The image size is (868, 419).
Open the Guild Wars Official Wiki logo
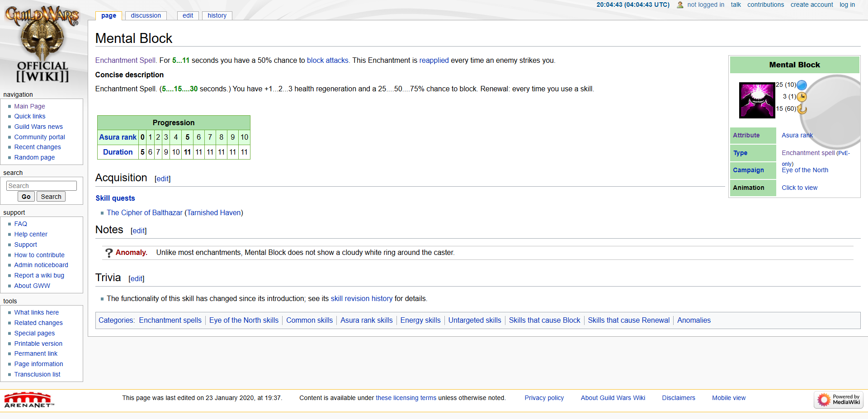(x=42, y=44)
